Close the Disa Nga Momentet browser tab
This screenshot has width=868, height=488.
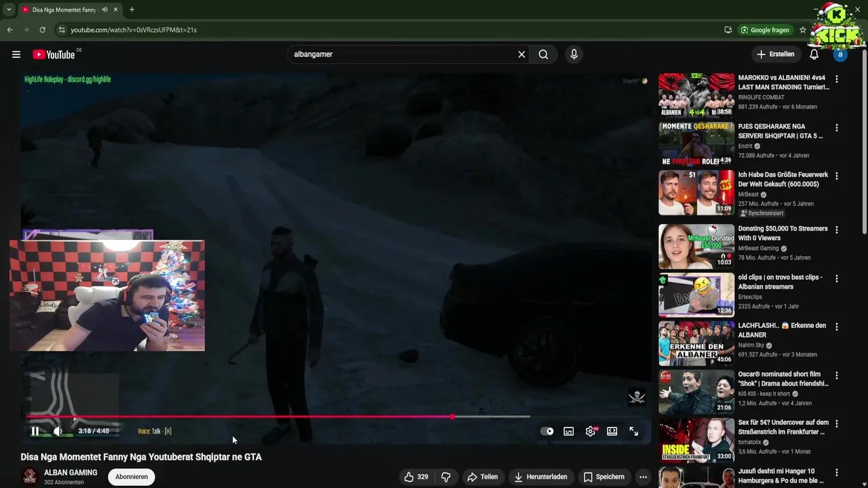click(x=115, y=9)
